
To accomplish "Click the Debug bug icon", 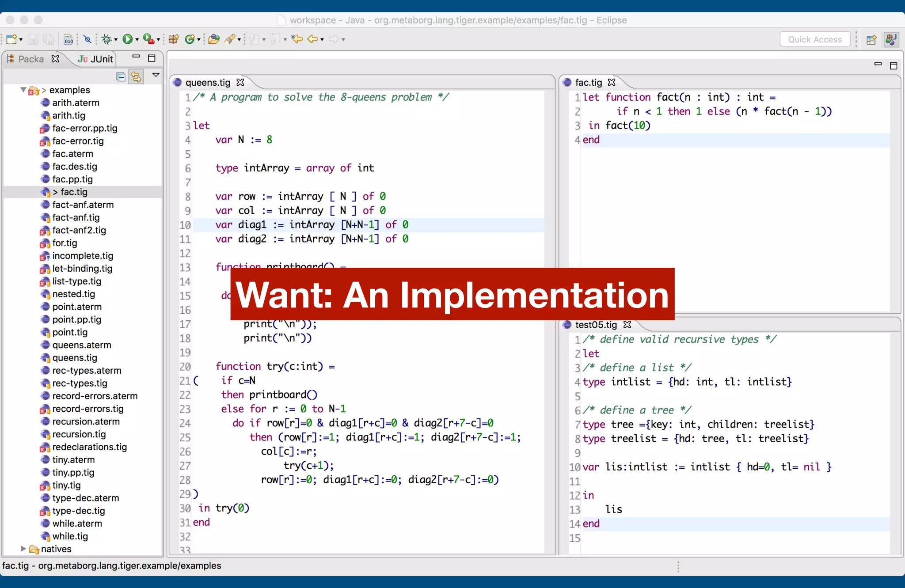I will (x=106, y=39).
